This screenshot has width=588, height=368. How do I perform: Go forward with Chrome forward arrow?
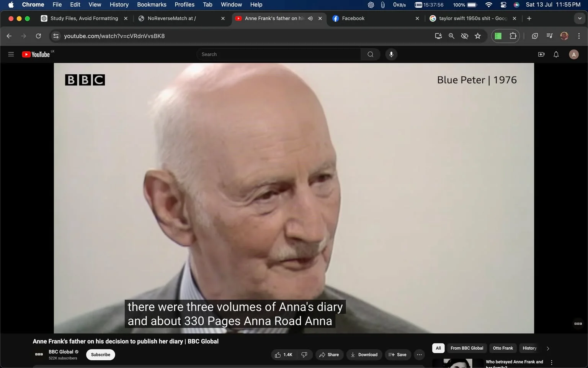point(24,36)
